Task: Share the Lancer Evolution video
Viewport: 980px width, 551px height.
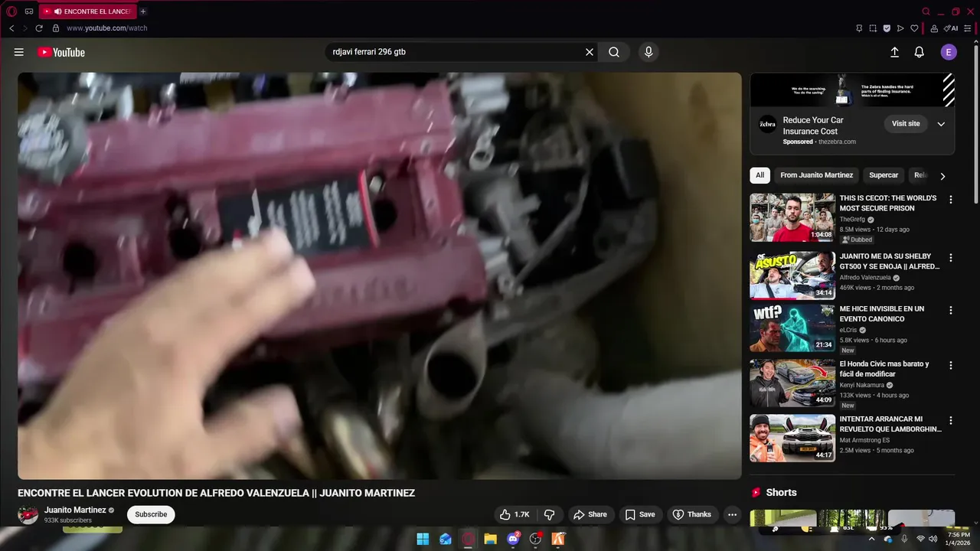Action: 590,514
